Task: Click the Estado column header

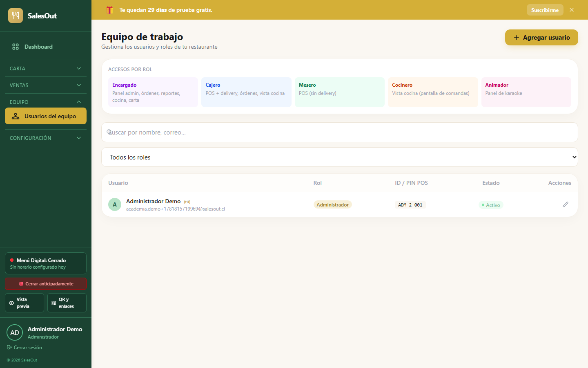Action: coord(491,183)
